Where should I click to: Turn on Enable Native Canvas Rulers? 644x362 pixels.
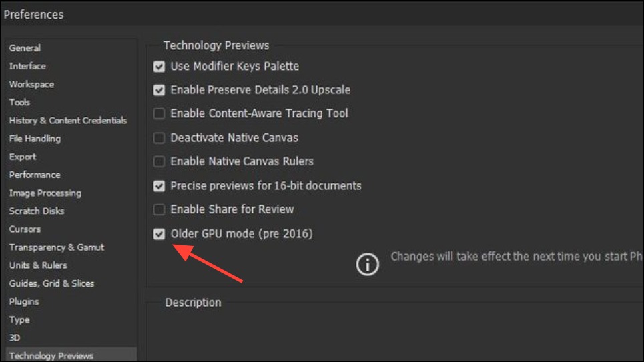pyautogui.click(x=159, y=161)
